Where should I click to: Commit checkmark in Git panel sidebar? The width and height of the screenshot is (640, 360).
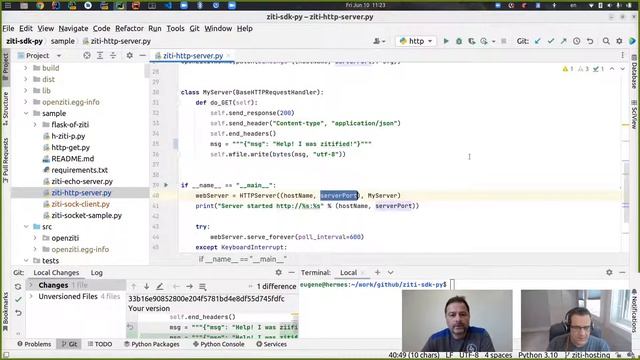[18, 300]
